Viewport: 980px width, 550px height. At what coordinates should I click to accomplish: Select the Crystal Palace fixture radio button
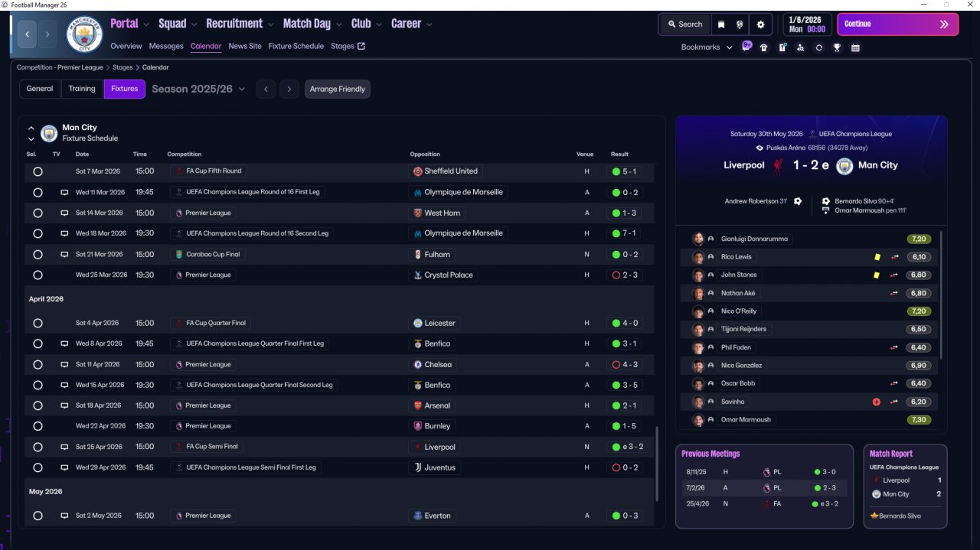38,275
